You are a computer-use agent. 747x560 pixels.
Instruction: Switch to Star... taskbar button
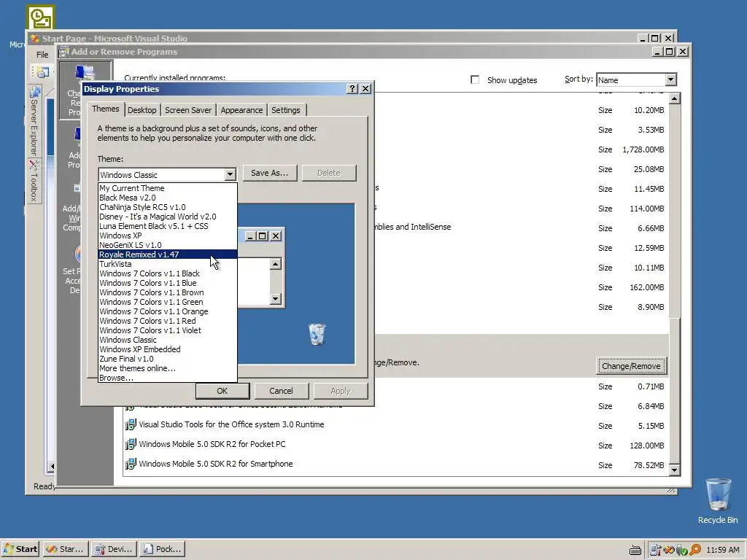tap(66, 549)
